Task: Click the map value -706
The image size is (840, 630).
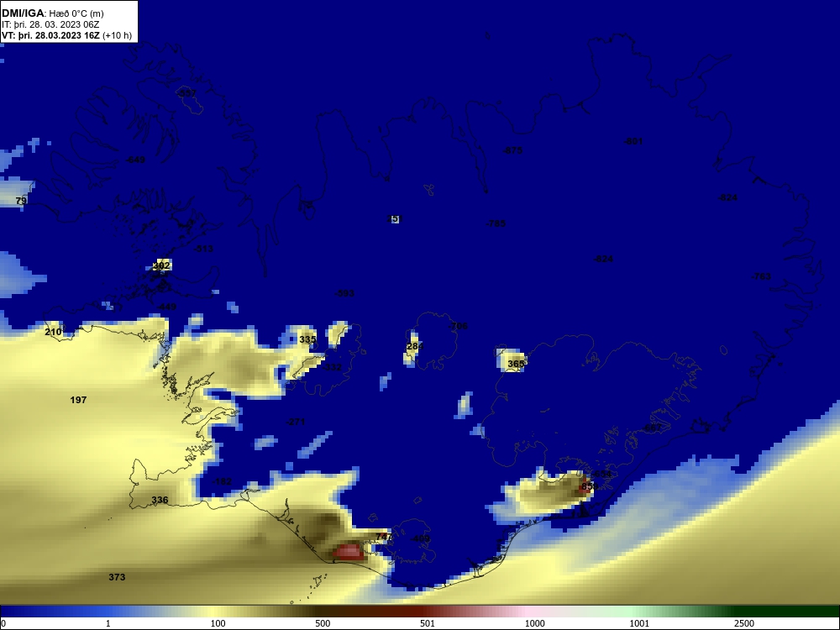Action: (x=458, y=326)
